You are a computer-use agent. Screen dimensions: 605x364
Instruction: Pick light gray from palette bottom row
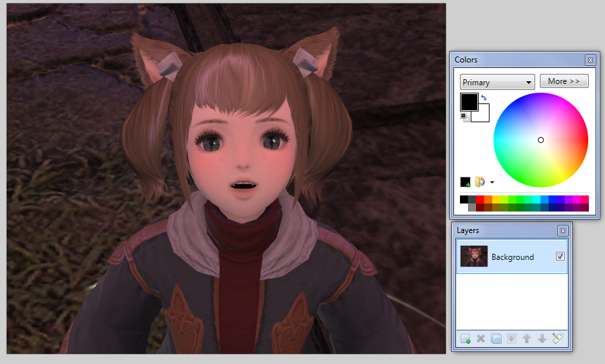pyautogui.click(x=472, y=208)
